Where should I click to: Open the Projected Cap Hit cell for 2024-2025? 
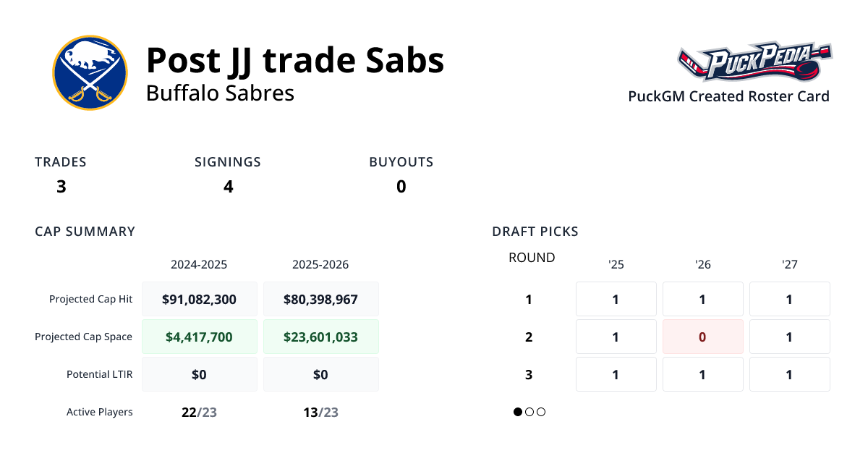tap(200, 298)
